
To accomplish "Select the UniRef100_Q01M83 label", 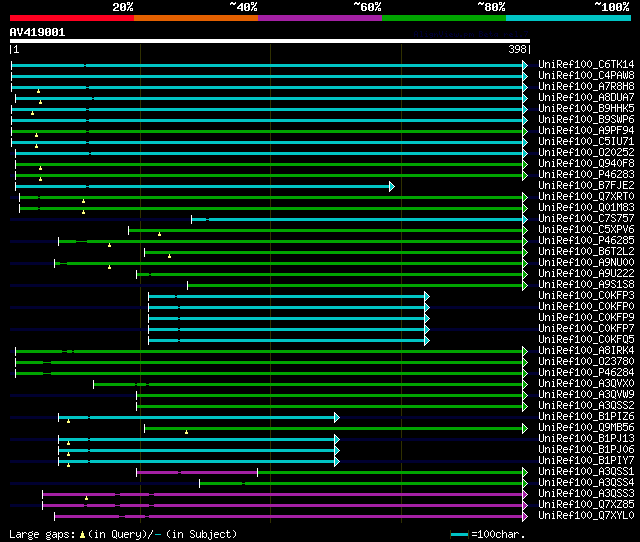I will click(586, 208).
